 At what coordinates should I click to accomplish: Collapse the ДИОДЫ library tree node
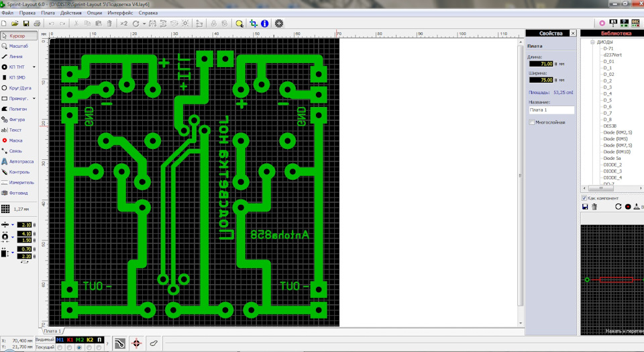(x=592, y=42)
